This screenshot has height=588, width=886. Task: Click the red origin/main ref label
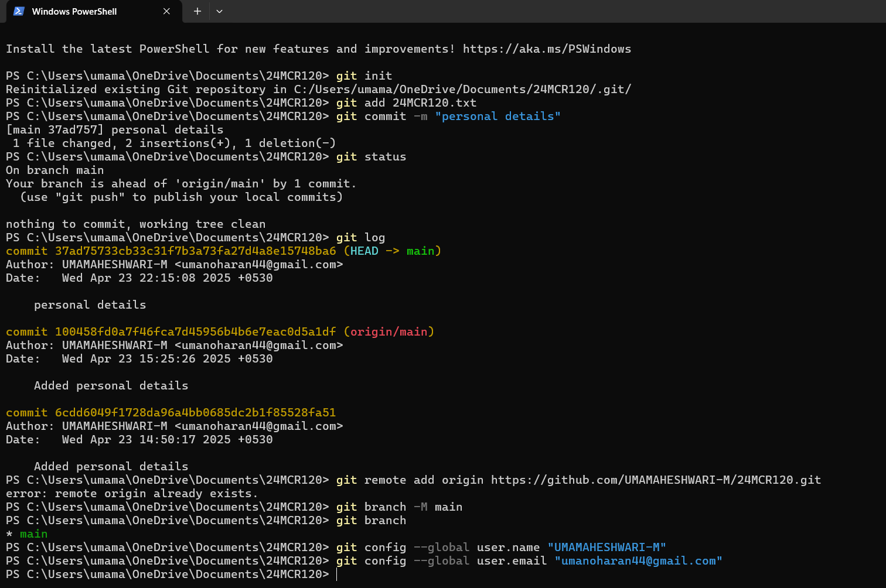(389, 331)
